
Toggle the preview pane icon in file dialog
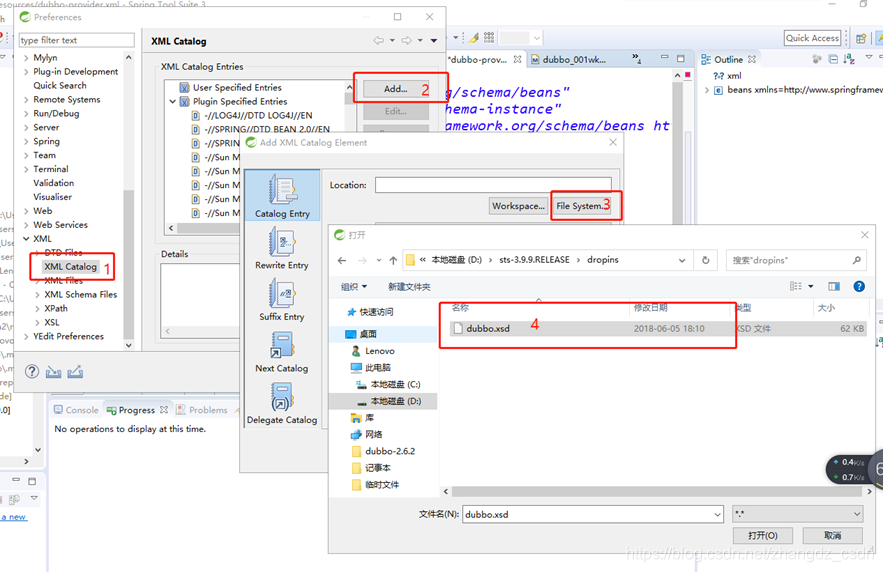point(834,286)
